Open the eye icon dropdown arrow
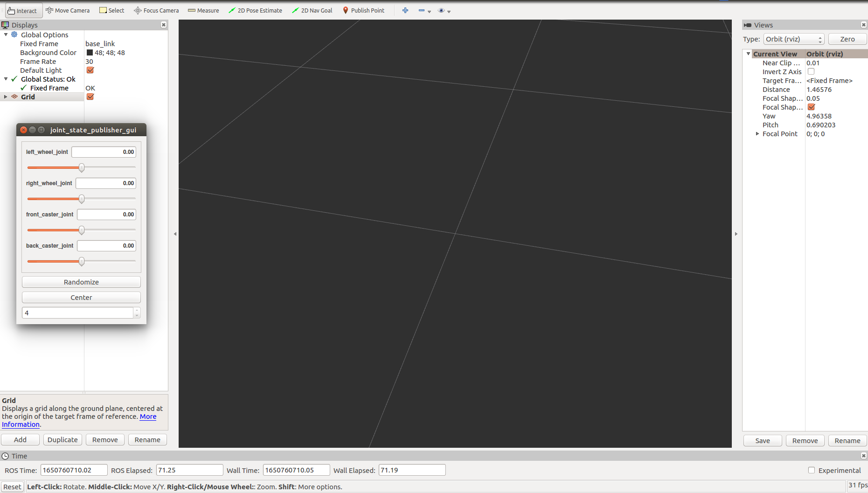 [449, 11]
